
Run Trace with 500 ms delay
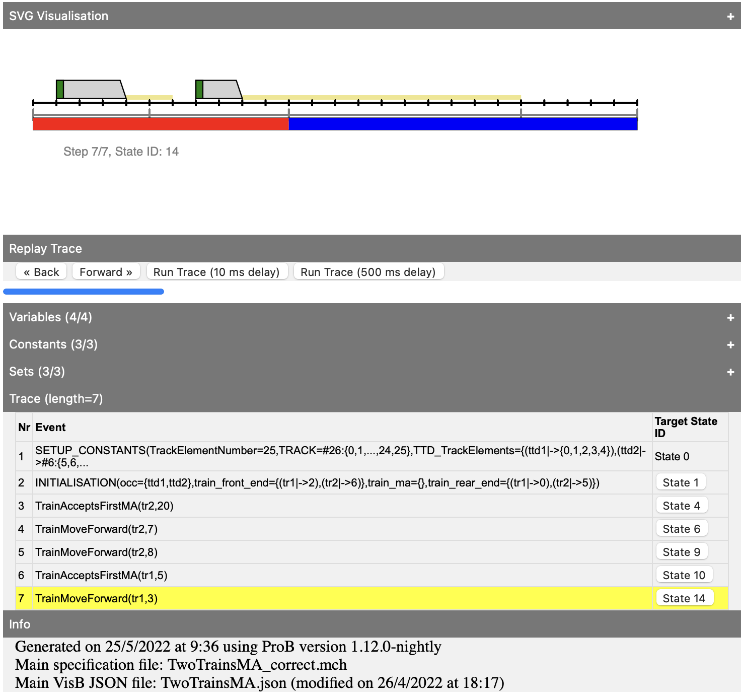pos(368,272)
